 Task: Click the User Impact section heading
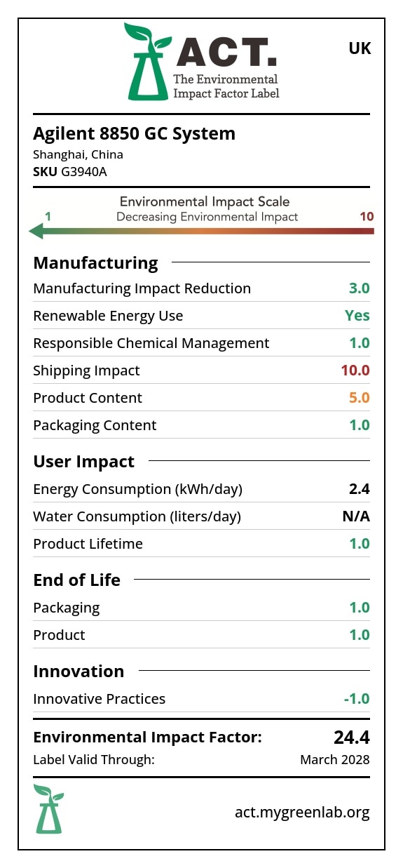84,462
